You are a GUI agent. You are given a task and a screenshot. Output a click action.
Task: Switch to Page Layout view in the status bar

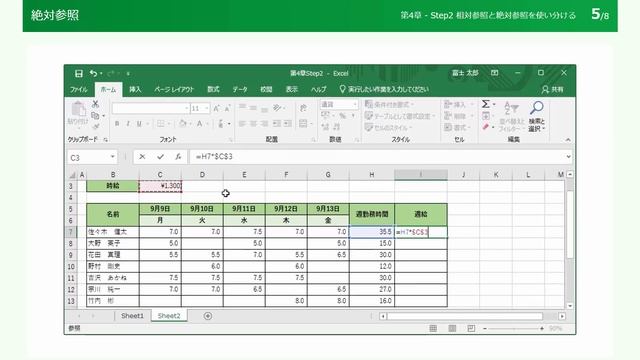pyautogui.click(x=452, y=328)
